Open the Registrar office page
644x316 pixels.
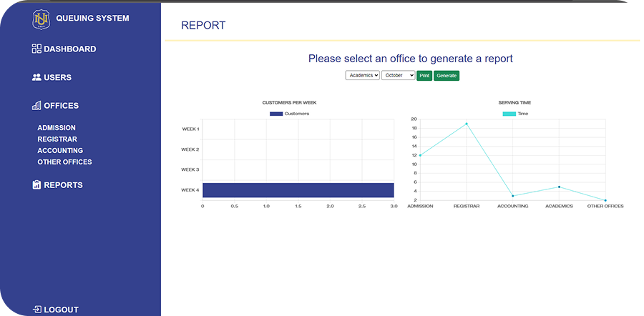pyautogui.click(x=57, y=139)
